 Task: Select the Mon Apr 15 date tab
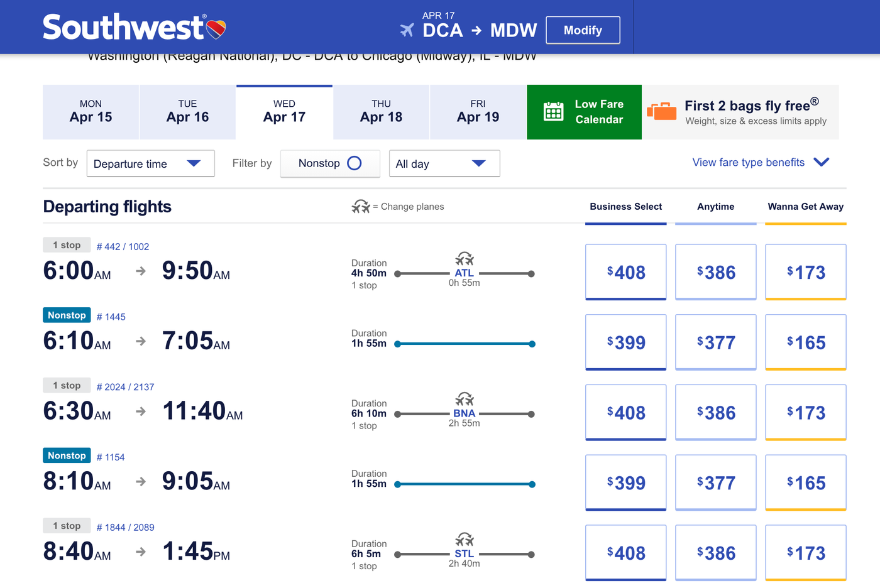point(91,112)
